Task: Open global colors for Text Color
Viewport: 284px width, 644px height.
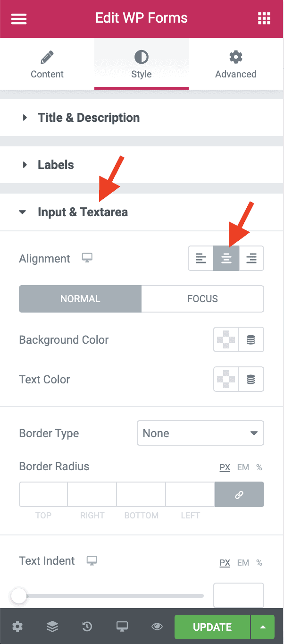Action: point(251,380)
